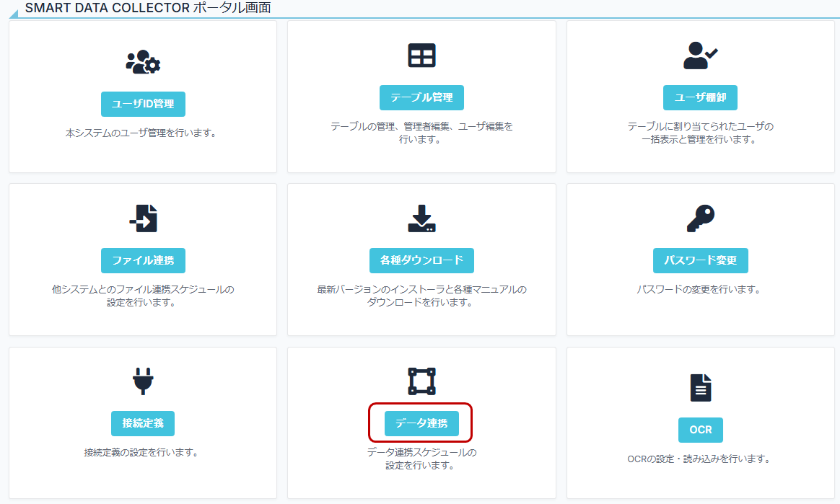Click the OCRの設定・読み込みを行います description text

click(x=699, y=459)
